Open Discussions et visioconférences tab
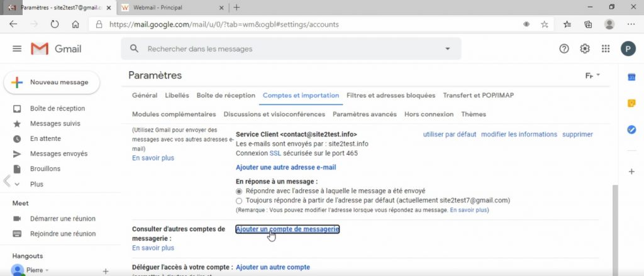Viewport: 644px width, 276px height. tap(274, 114)
